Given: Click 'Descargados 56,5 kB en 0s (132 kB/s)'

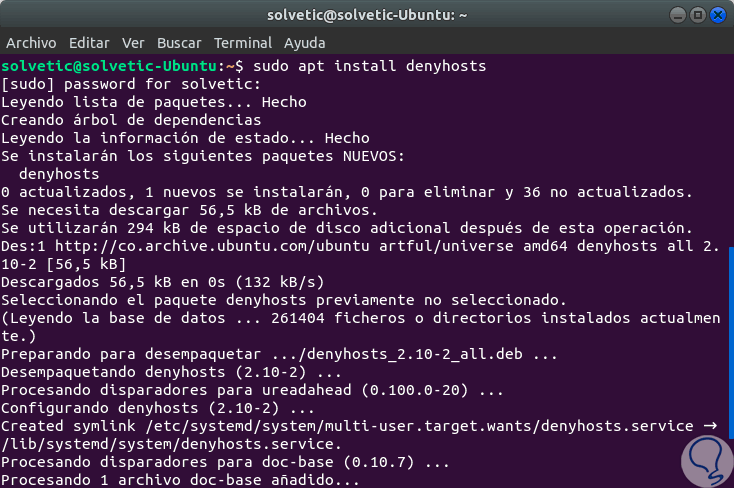Looking at the screenshot, I should 162,282.
